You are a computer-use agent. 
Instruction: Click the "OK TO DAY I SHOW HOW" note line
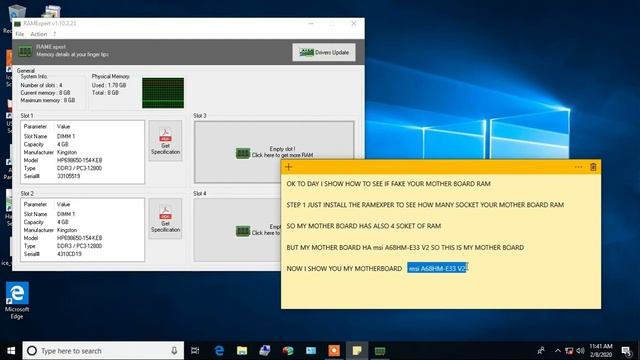point(388,184)
